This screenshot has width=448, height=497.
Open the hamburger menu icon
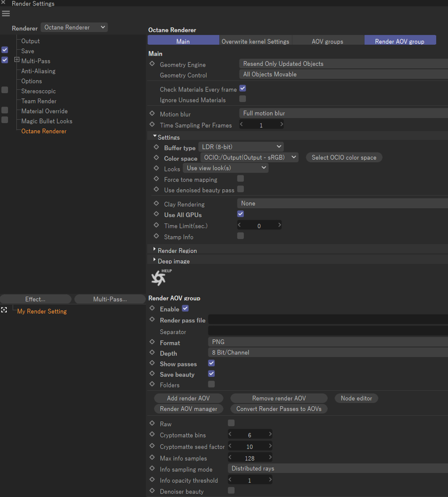pyautogui.click(x=6, y=13)
